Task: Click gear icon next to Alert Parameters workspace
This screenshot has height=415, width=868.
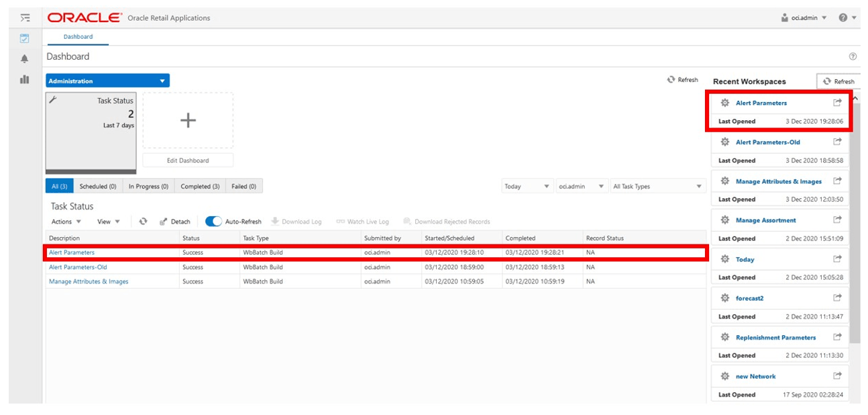Action: (724, 103)
